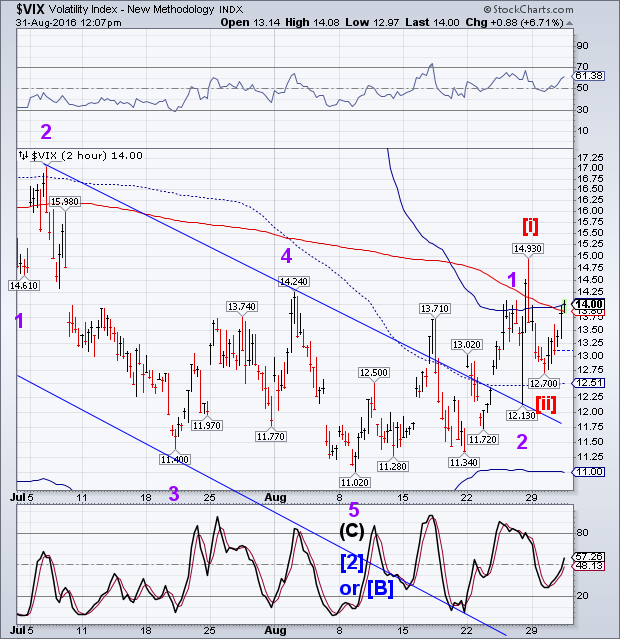620x639 pixels.
Task: Click the 11.280 low label
Action: [x=393, y=466]
